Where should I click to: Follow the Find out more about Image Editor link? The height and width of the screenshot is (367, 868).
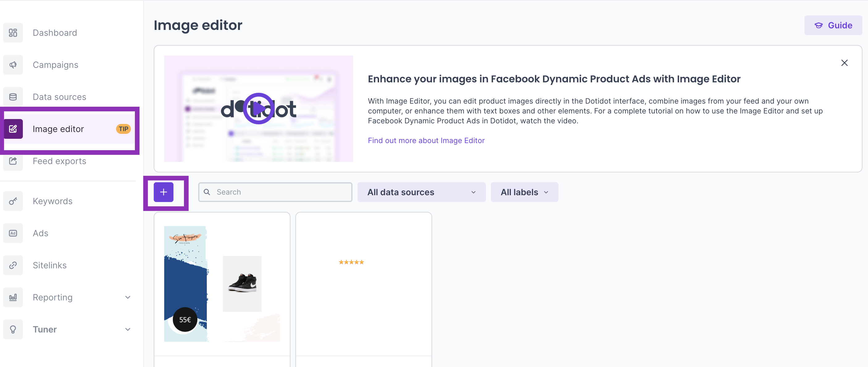click(x=426, y=140)
